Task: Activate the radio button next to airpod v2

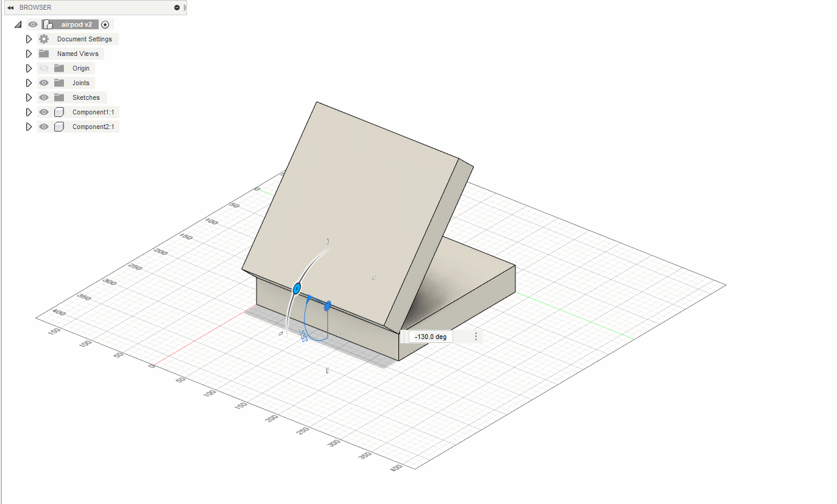Action: (x=105, y=24)
